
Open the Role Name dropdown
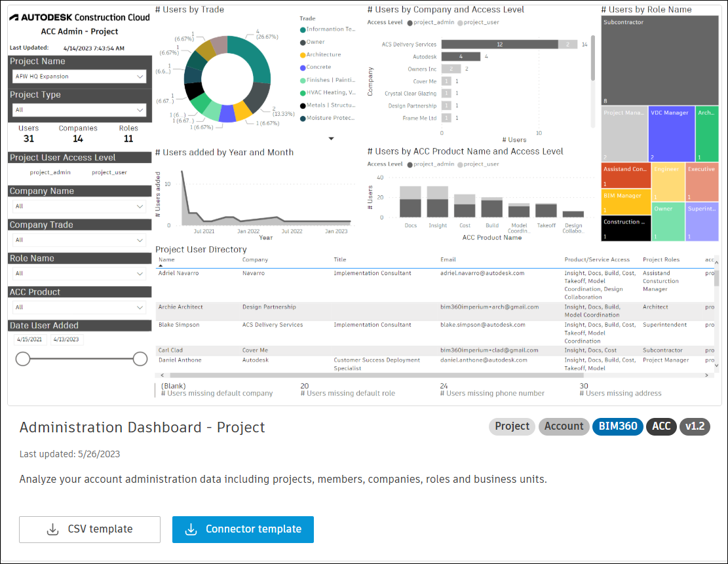point(79,273)
